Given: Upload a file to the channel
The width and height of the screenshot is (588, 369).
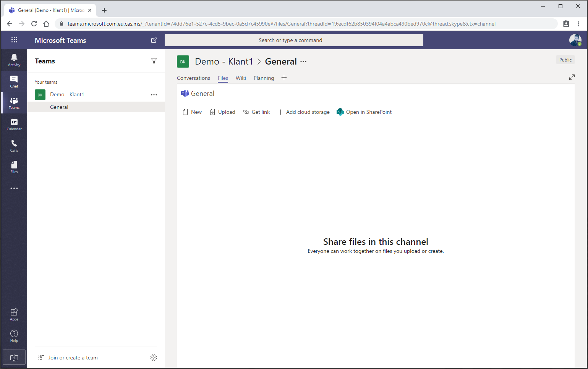Looking at the screenshot, I should [222, 112].
